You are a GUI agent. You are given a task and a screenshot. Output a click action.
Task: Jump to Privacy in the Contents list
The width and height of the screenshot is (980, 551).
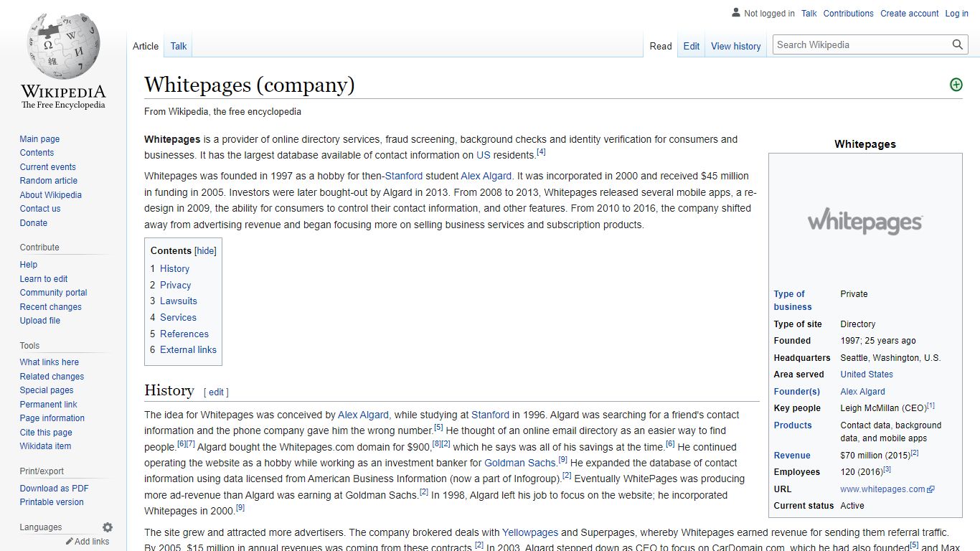click(x=175, y=285)
